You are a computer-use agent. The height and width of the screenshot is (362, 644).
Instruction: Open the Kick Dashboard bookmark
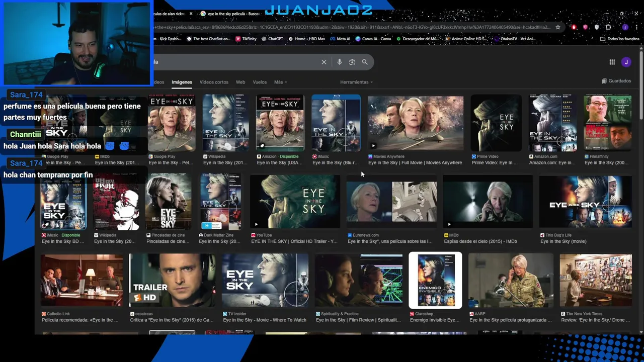pos(168,39)
